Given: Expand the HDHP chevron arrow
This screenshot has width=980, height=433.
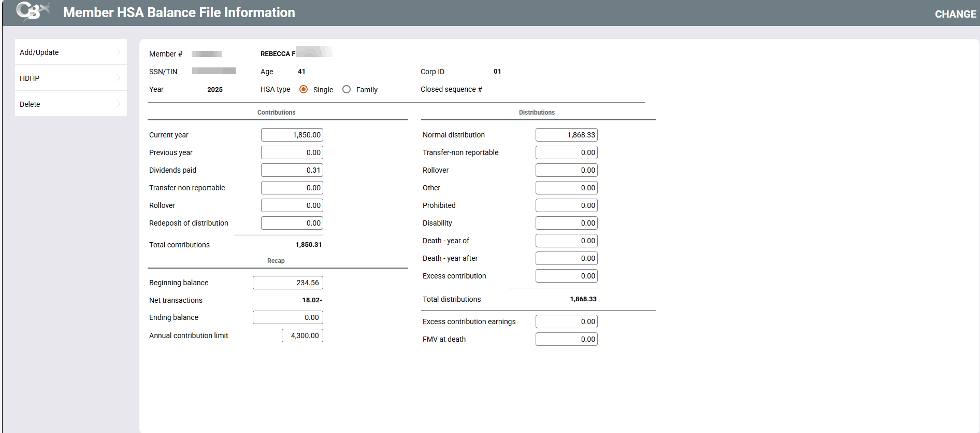Looking at the screenshot, I should coord(118,78).
